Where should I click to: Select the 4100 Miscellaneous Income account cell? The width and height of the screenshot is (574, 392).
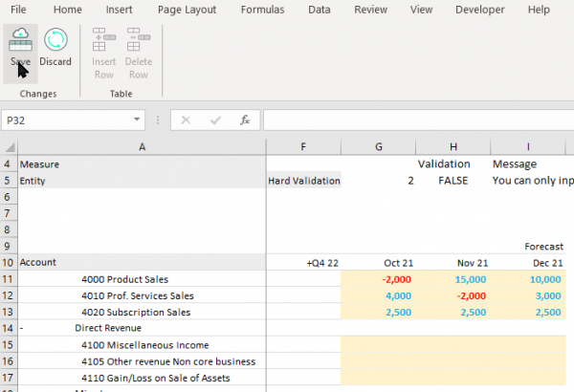(x=145, y=344)
